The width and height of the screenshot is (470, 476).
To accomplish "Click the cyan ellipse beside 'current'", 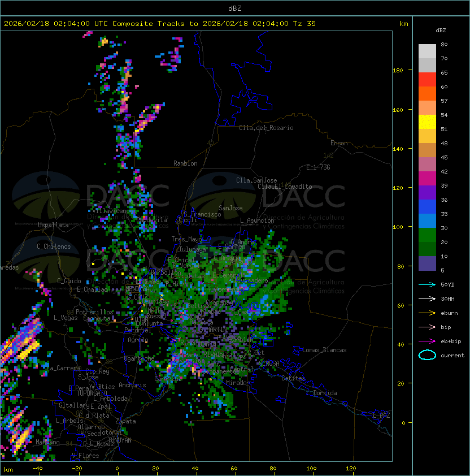I will pos(427,355).
